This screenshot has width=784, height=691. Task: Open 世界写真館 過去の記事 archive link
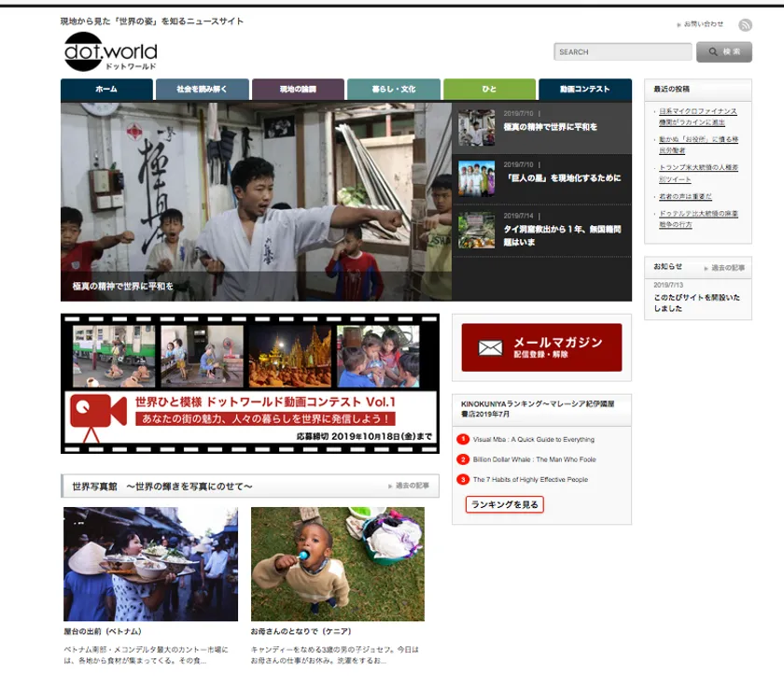(x=412, y=486)
